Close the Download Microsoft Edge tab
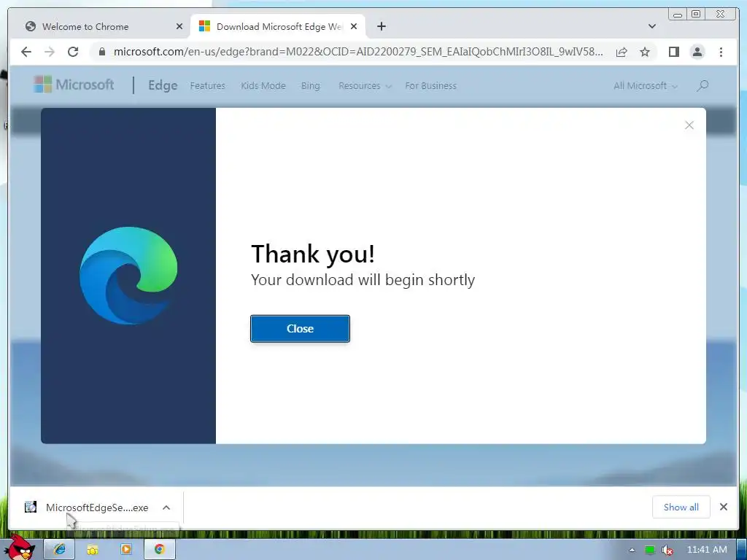Viewport: 747px width, 560px height. (x=354, y=27)
